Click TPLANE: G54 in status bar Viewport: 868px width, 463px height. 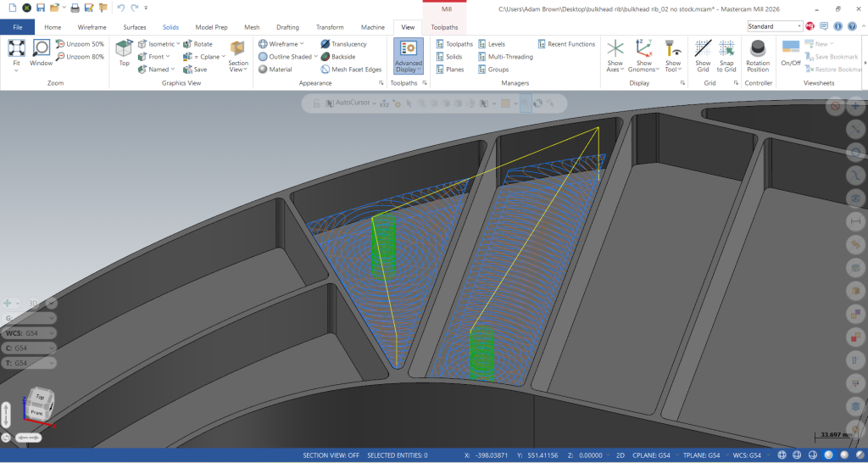coord(699,455)
